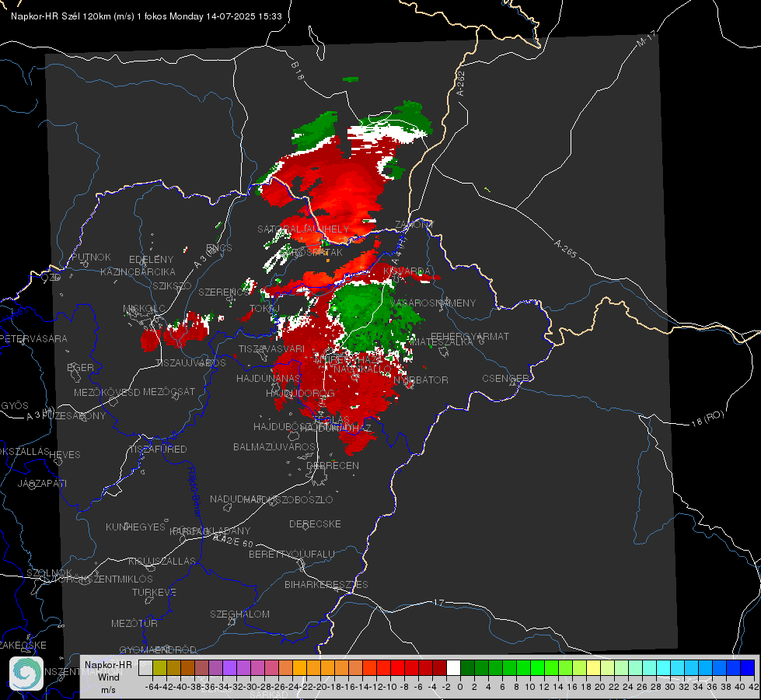Click the swirl logo icon beside the legend
This screenshot has width=761, height=700.
(26, 674)
